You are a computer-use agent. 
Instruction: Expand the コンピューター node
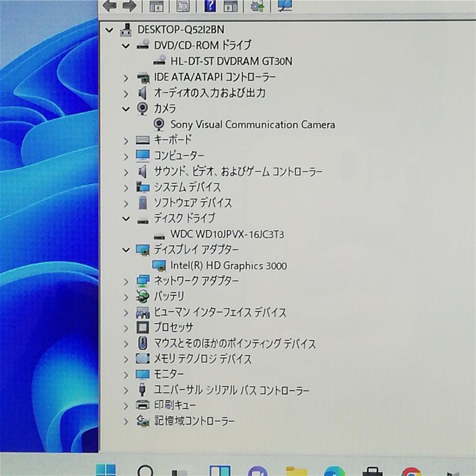coord(126,157)
